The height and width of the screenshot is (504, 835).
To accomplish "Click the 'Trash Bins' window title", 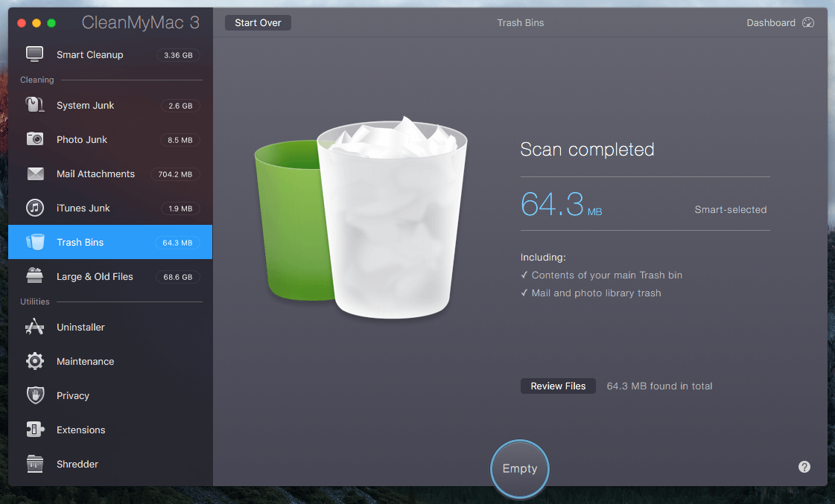I will point(520,23).
